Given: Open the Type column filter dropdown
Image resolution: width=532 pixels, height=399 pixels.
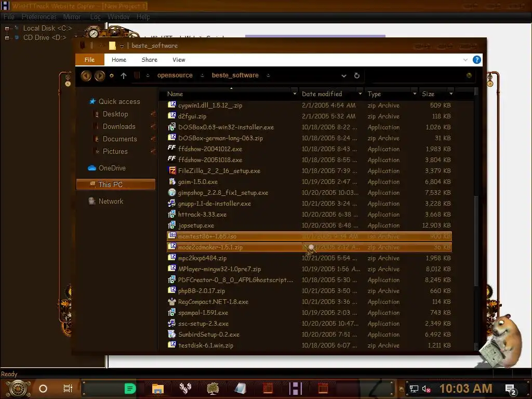Looking at the screenshot, I should [415, 94].
